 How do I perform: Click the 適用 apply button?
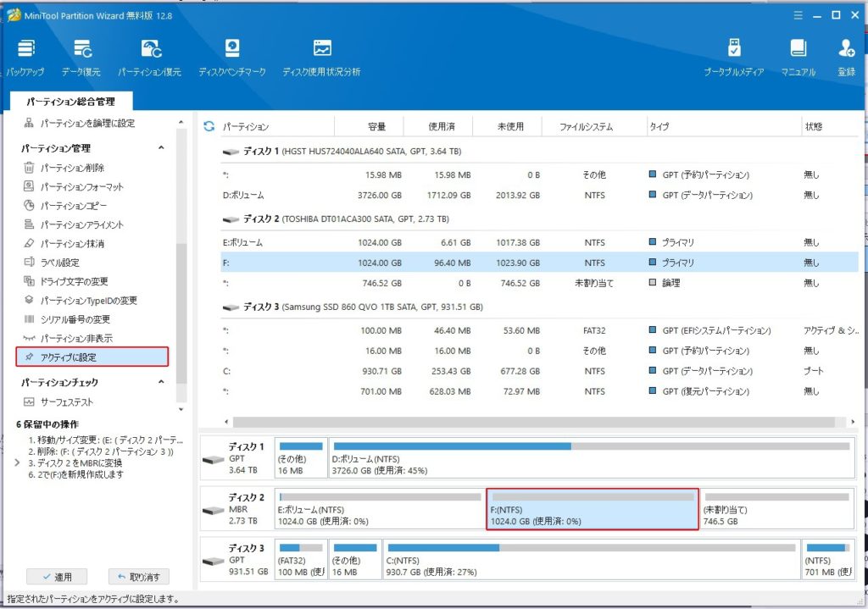tap(56, 577)
